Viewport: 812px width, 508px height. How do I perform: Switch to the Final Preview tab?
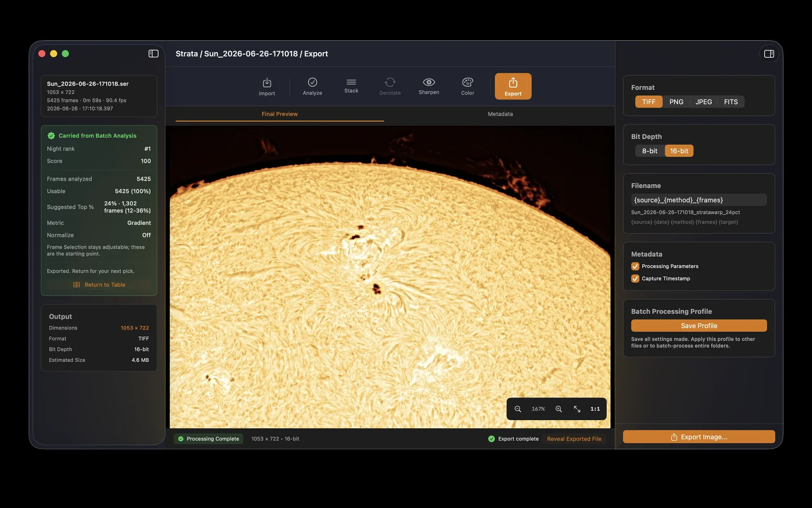279,114
